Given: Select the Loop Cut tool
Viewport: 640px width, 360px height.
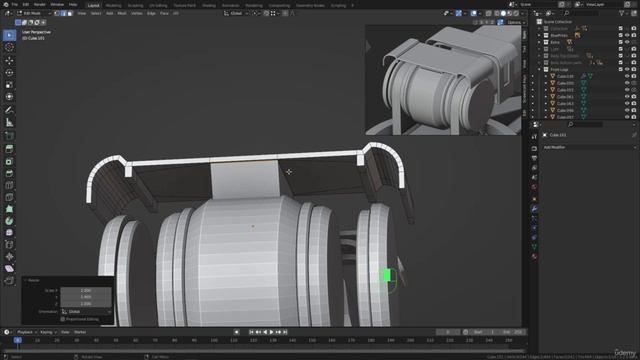Looking at the screenshot, I should point(9,185).
